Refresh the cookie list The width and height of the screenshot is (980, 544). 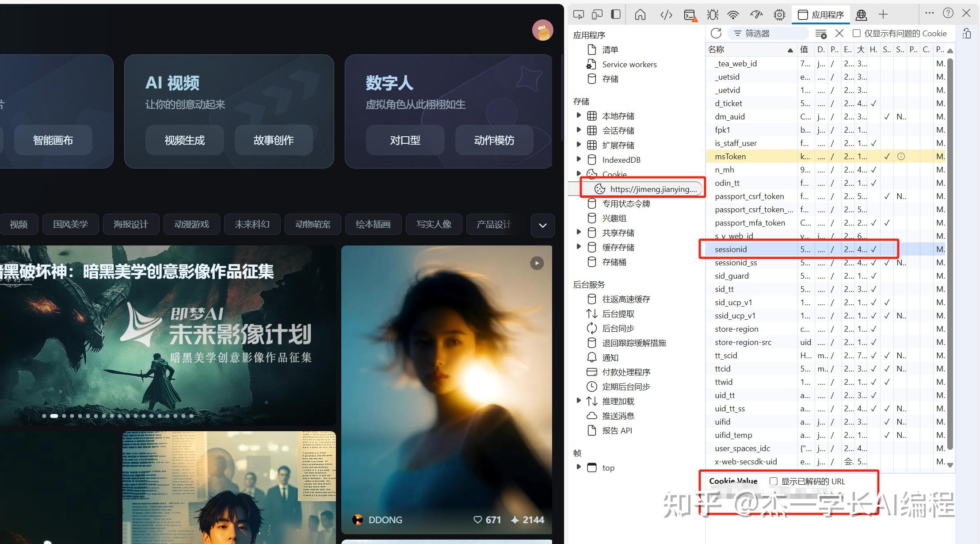point(716,33)
